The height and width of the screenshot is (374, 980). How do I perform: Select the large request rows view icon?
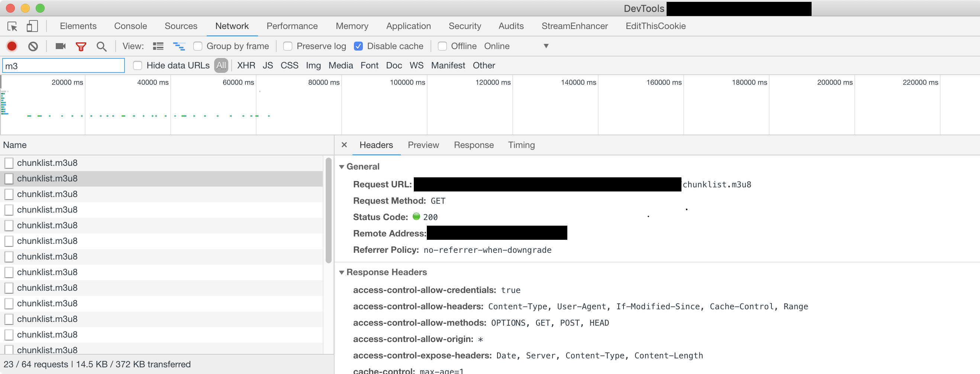click(x=158, y=46)
